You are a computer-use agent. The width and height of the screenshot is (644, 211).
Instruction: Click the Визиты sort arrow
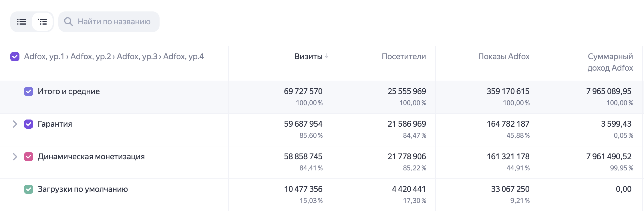[x=327, y=56]
